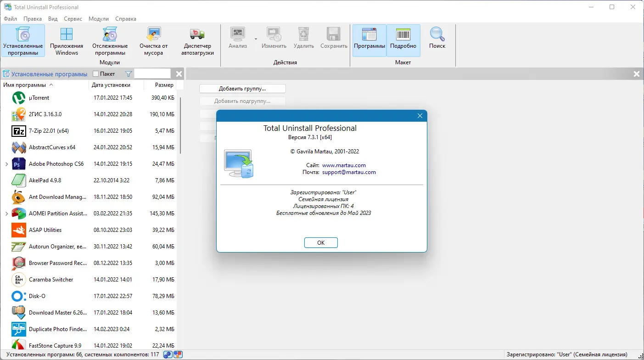Toggle the Подробно layout view
The image size is (644, 360).
pos(403,40)
